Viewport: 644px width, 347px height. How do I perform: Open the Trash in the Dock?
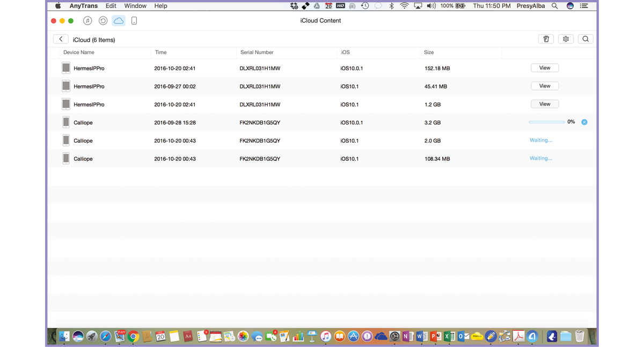pyautogui.click(x=580, y=336)
